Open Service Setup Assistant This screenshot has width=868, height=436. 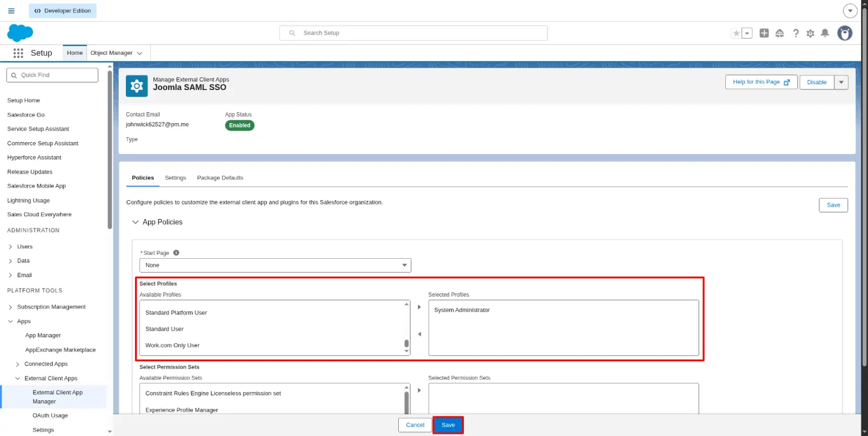click(38, 129)
